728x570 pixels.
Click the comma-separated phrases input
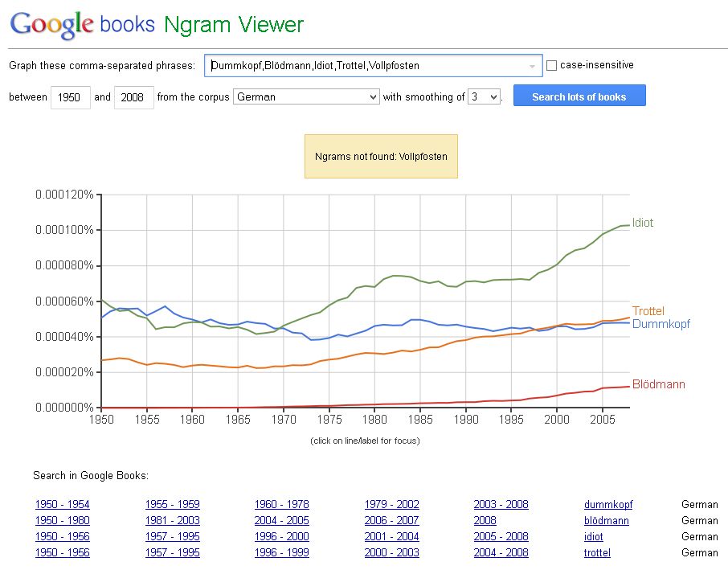tap(374, 65)
